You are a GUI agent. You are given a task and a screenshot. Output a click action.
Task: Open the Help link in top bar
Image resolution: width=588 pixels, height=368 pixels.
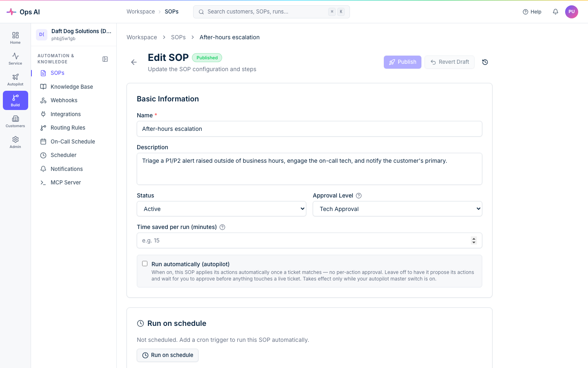pos(532,12)
